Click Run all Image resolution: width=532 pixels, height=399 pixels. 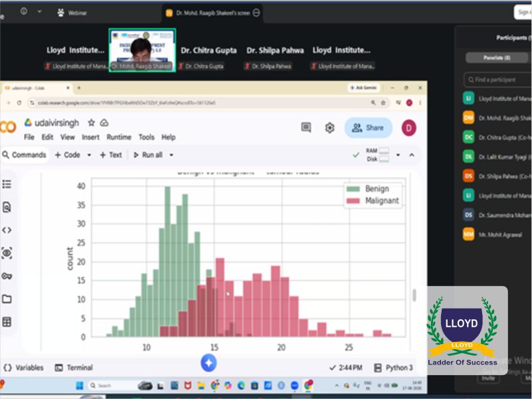(x=148, y=155)
